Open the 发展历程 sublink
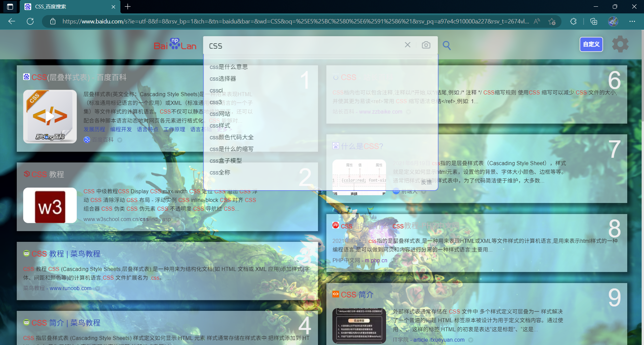 (94, 129)
